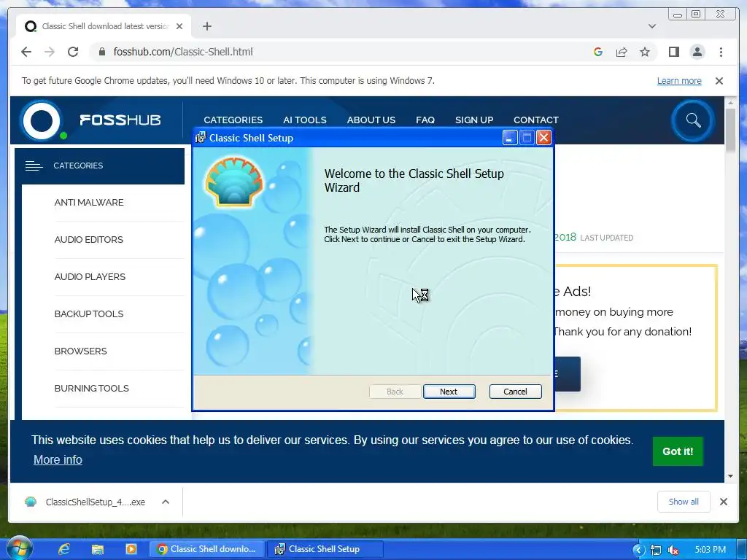Screen dimensions: 747x560
Task: Click the network tray icon
Action: pos(656,550)
